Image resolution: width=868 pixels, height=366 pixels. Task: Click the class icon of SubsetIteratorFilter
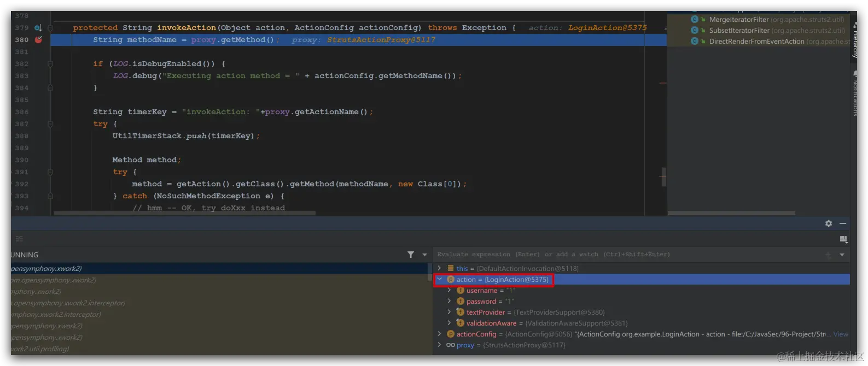click(695, 30)
